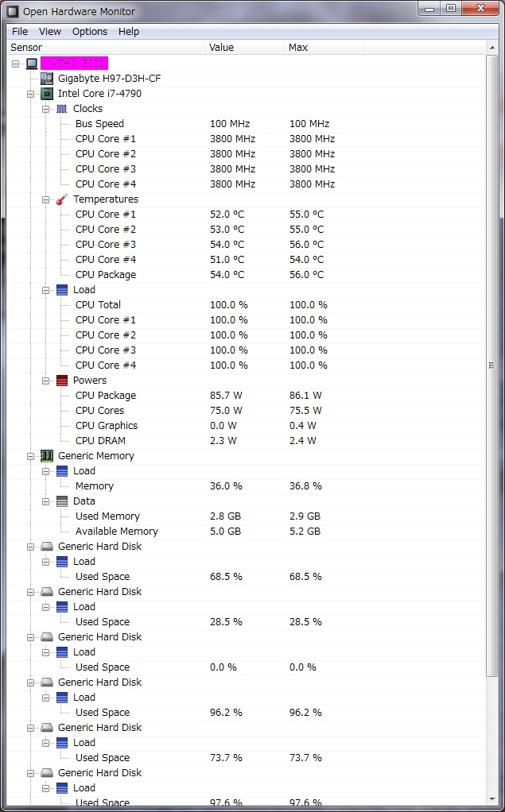Screen dimensions: 505x812
Task: Collapse the Generic Memory node
Action: tap(30, 456)
